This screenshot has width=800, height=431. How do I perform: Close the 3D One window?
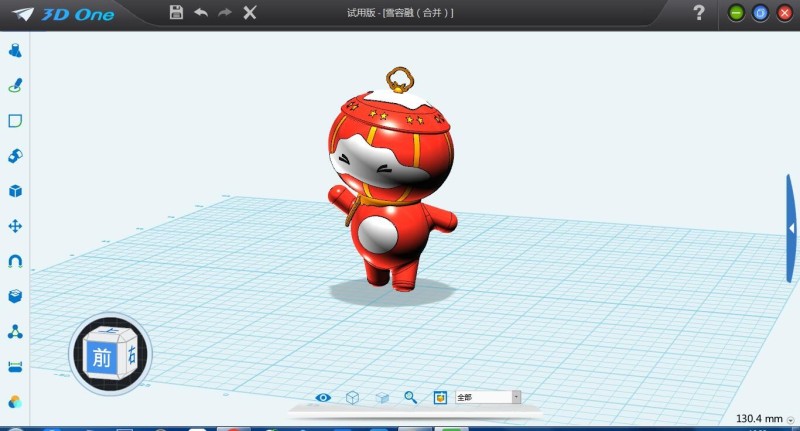(785, 13)
